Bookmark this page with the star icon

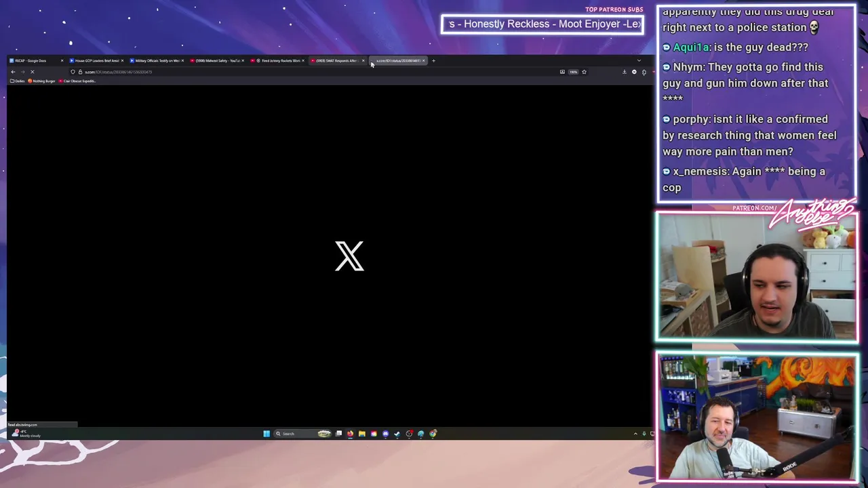(584, 72)
